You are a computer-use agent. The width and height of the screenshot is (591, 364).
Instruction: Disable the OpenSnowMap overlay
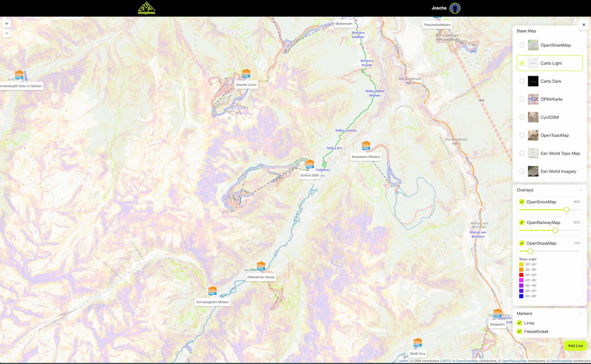coord(522,202)
